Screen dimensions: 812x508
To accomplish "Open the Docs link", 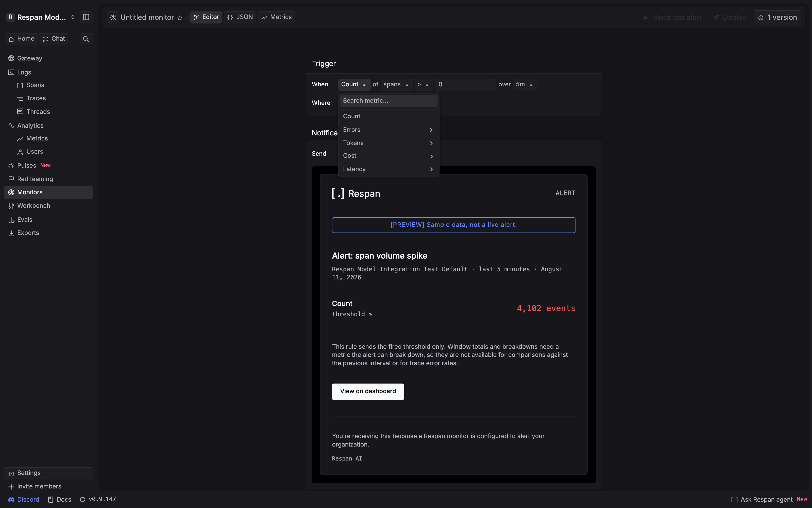I will click(59, 500).
